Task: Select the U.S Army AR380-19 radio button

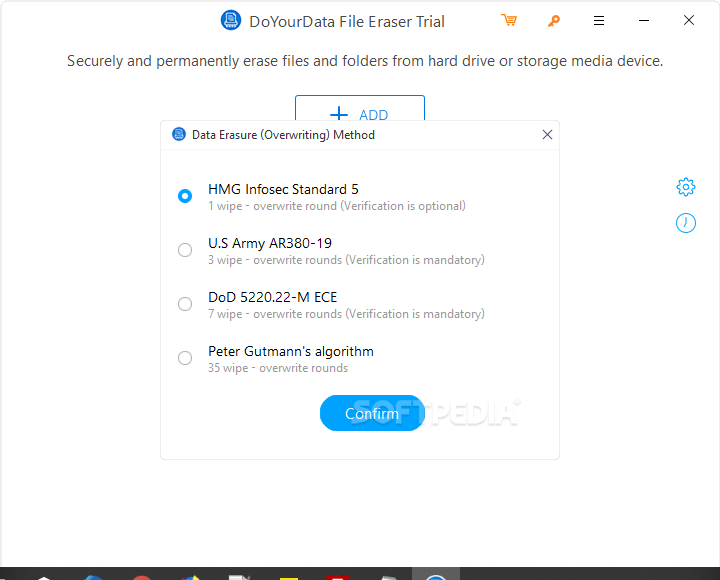Action: point(185,250)
